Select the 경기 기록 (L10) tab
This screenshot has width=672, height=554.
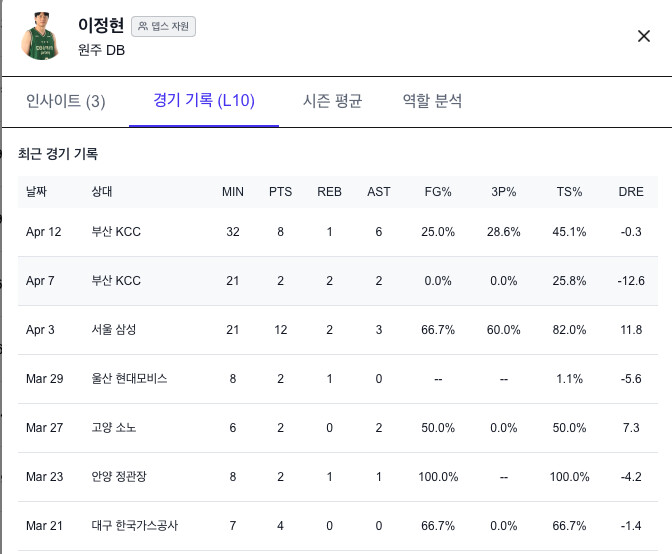204,101
